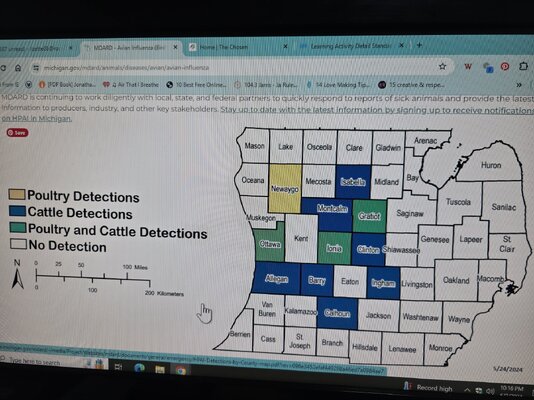Viewport: 534px width, 400px height.
Task: Show more bookmarks with the chevron
Action: 519,85
